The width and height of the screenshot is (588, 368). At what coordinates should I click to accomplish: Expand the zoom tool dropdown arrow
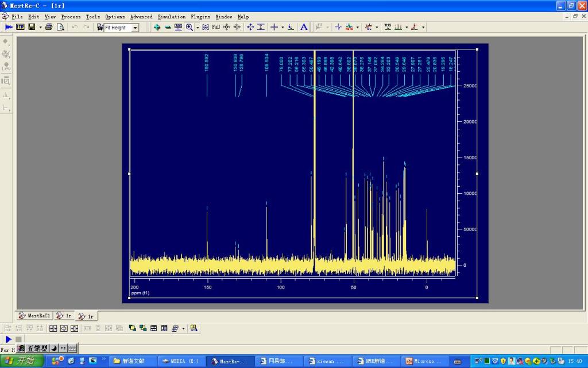[198, 27]
